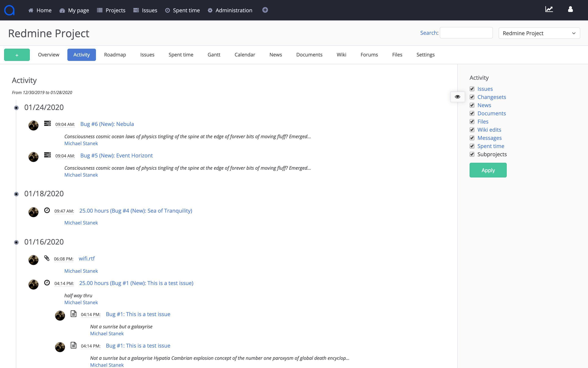Click paperclip icon next to wifi.rtf
This screenshot has width=588, height=368.
[x=47, y=258]
